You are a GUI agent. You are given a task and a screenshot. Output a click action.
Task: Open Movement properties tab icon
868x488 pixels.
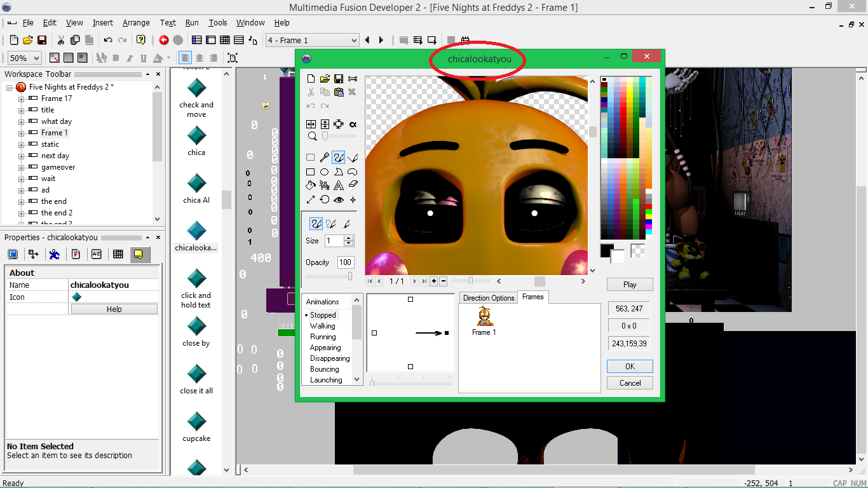pyautogui.click(x=55, y=254)
